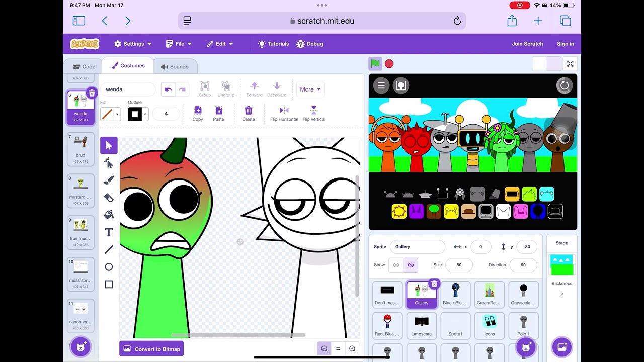Expand the Edit menu

pyautogui.click(x=220, y=44)
